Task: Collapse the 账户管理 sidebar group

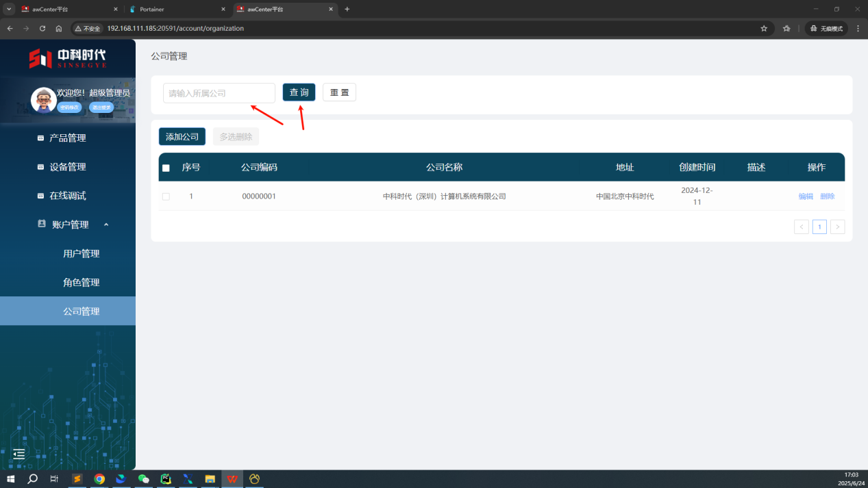Action: click(x=68, y=224)
